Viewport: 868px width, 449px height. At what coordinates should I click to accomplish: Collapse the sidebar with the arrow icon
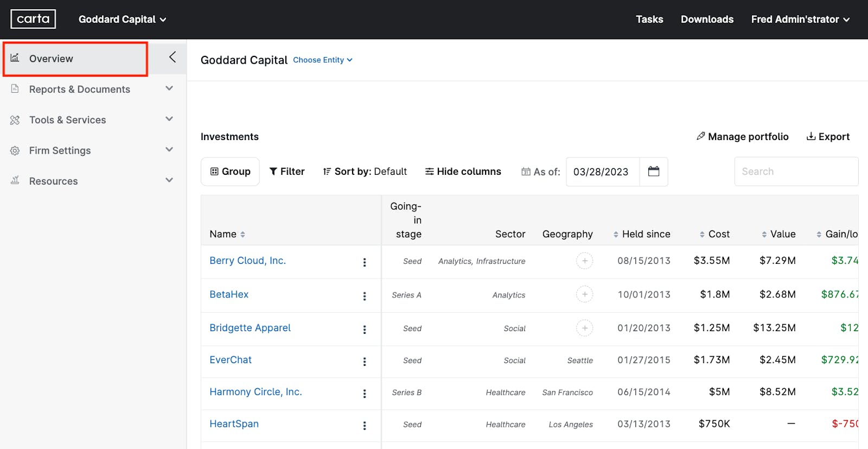click(x=172, y=57)
